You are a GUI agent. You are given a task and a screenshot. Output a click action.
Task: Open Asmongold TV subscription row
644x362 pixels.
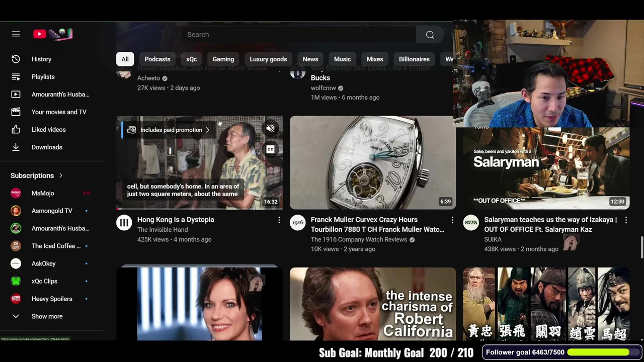click(x=52, y=211)
